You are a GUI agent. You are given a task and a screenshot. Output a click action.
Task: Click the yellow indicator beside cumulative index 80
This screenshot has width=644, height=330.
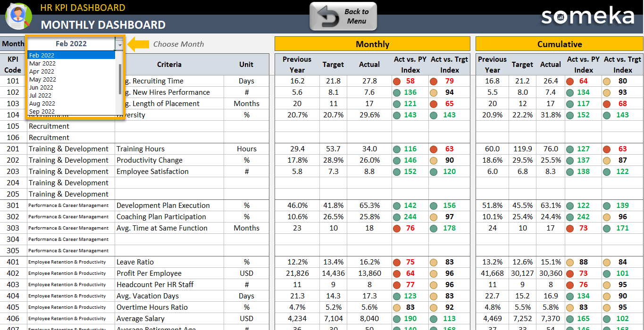tap(607, 81)
